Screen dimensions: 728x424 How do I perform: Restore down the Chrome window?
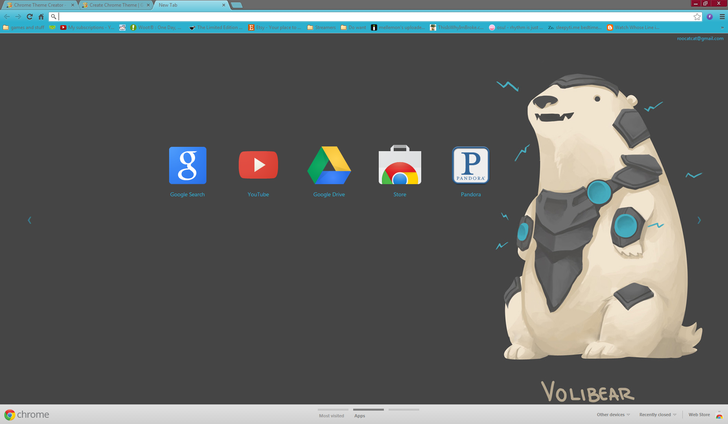click(706, 3)
